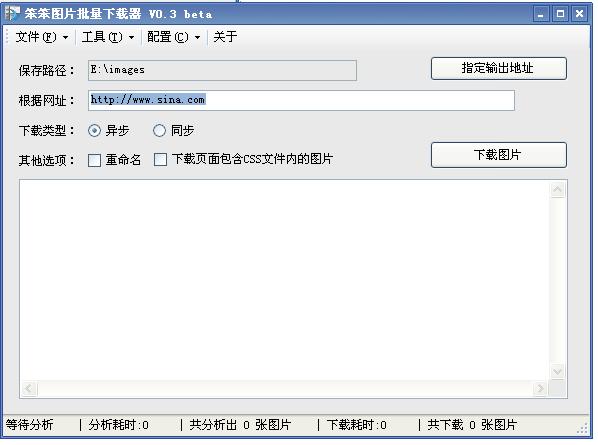This screenshot has height=445, width=598.
Task: Click the vertical scrollbar down arrow
Action: tap(558, 371)
